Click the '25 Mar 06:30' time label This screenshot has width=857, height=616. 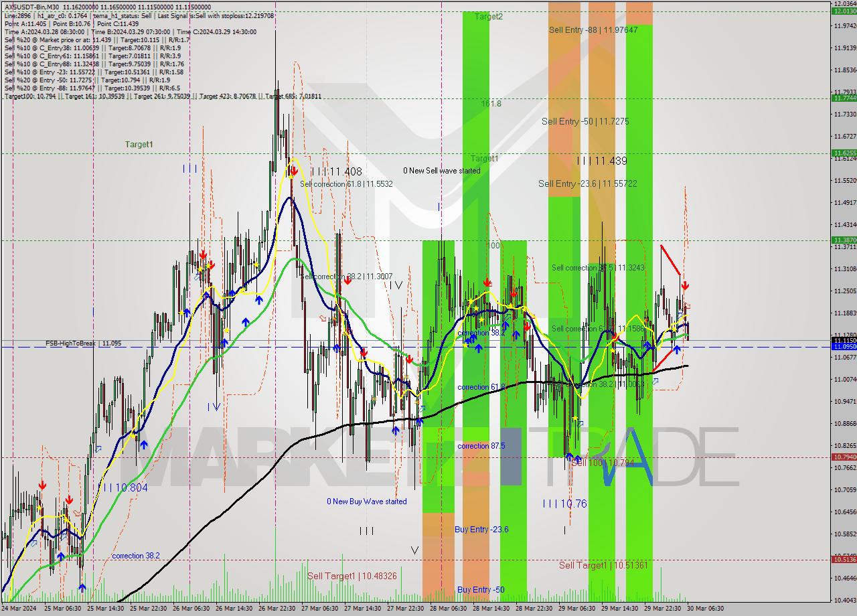click(x=62, y=609)
